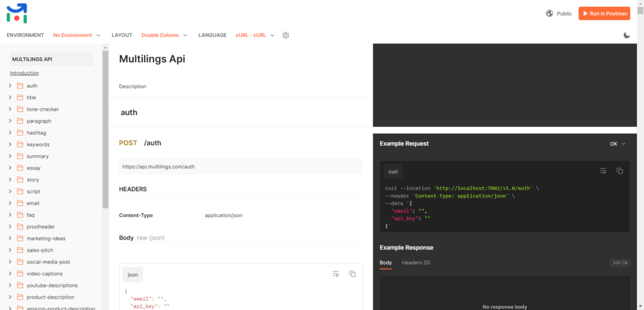Switch to the Headers (0) tab
Screen dimensions: 644x310
click(x=416, y=263)
